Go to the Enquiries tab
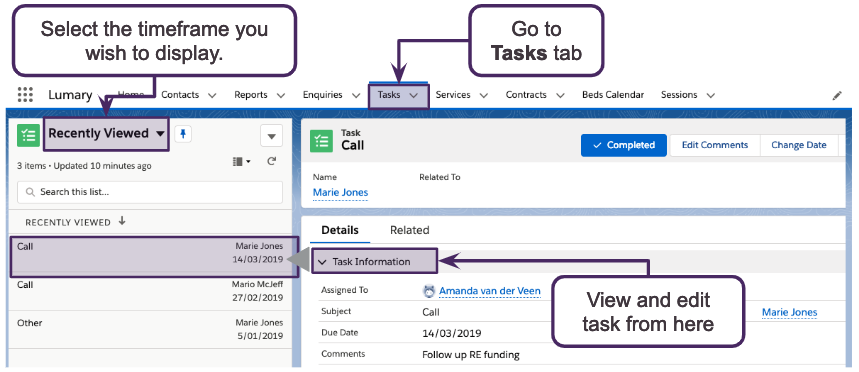Viewport: 859px width, 372px height. (x=323, y=95)
